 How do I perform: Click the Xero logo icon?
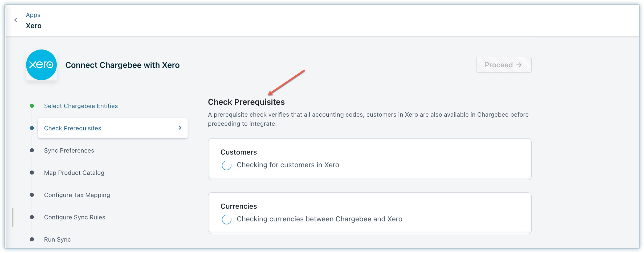pyautogui.click(x=42, y=65)
